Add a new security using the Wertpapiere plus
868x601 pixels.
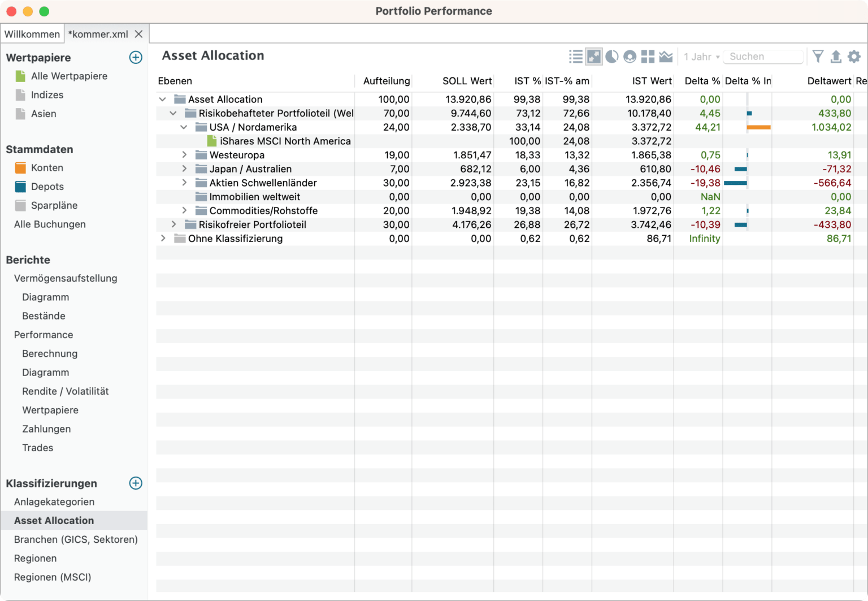(x=136, y=58)
